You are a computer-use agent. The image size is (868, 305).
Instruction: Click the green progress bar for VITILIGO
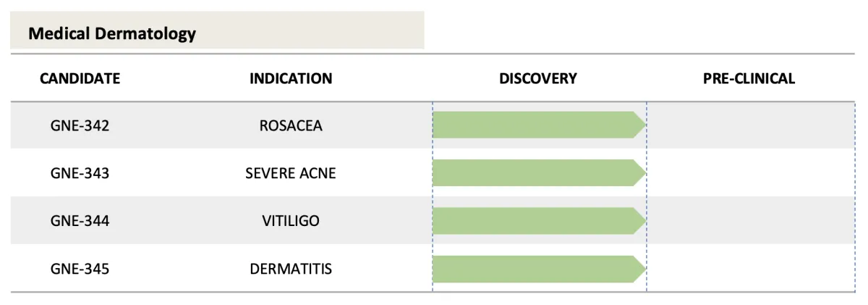pyautogui.click(x=539, y=220)
